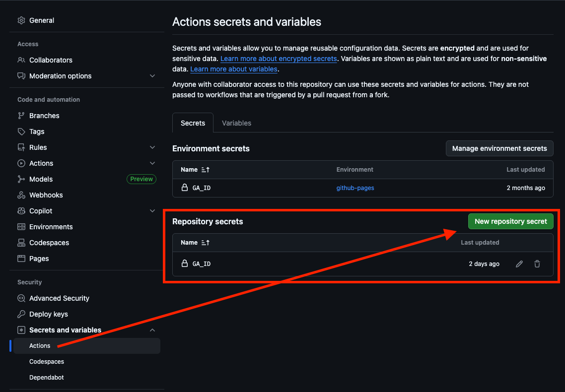Open General settings gear icon
Image resolution: width=565 pixels, height=392 pixels.
point(21,20)
